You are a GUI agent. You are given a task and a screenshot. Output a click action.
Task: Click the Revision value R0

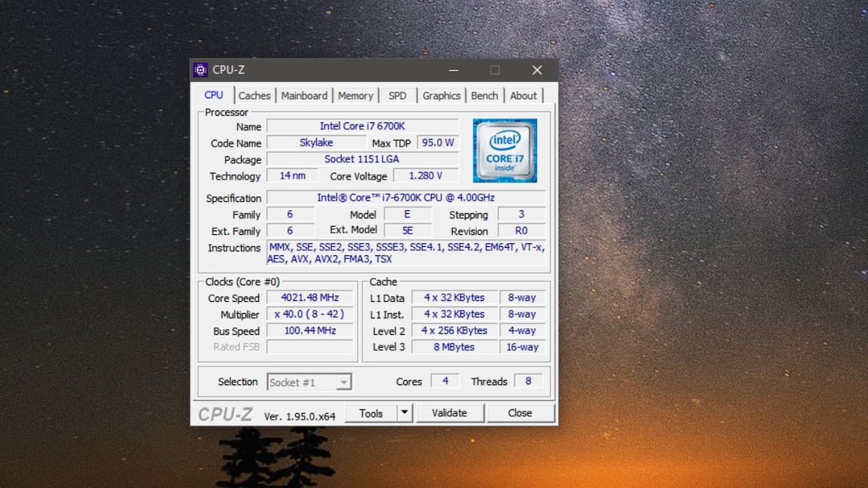tap(521, 230)
